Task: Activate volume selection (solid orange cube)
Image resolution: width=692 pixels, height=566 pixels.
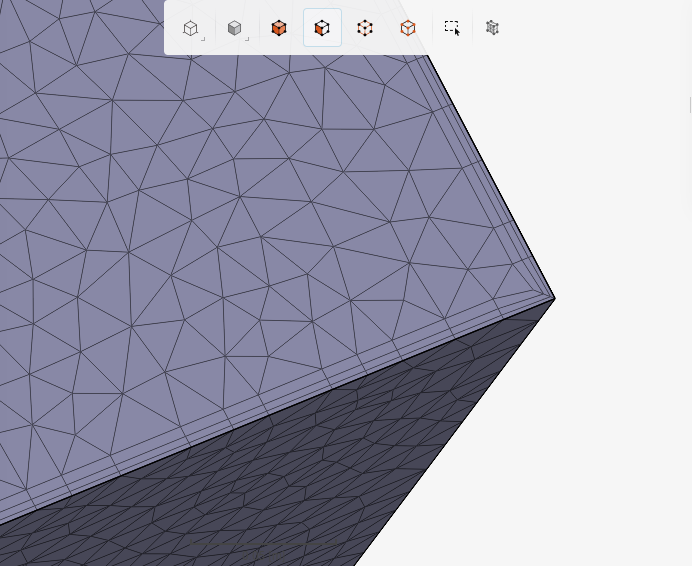Action: [279, 28]
